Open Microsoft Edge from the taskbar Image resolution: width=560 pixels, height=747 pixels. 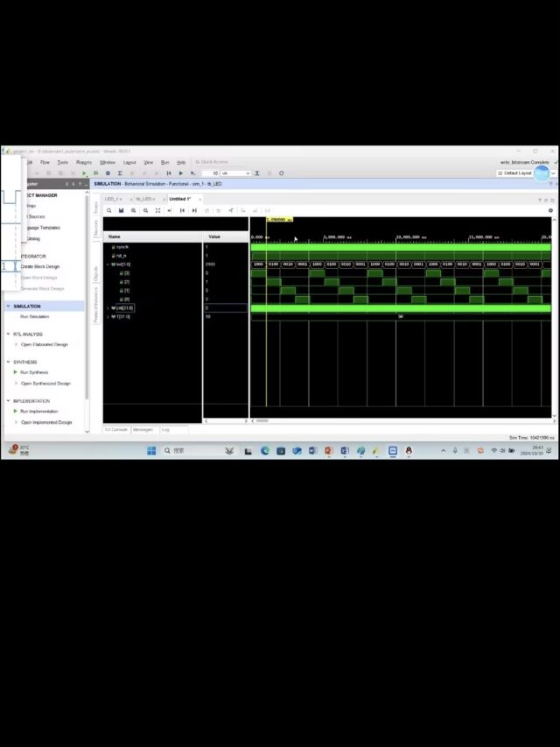[265, 451]
